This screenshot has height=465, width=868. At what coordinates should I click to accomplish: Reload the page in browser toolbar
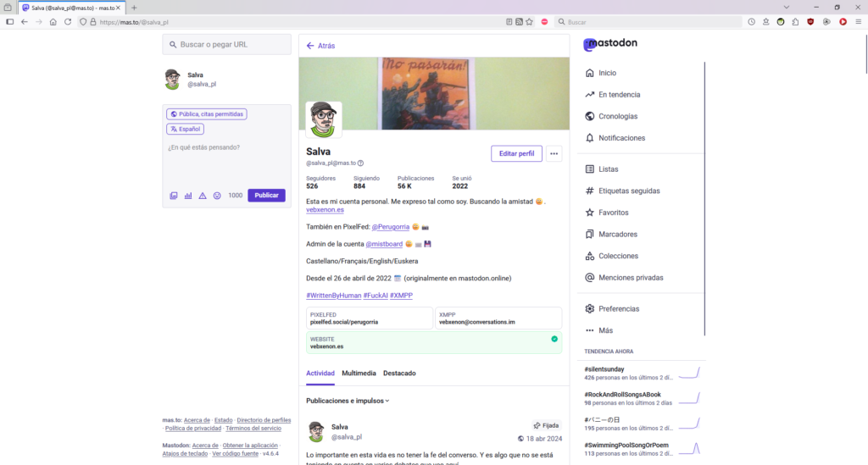[x=68, y=22]
